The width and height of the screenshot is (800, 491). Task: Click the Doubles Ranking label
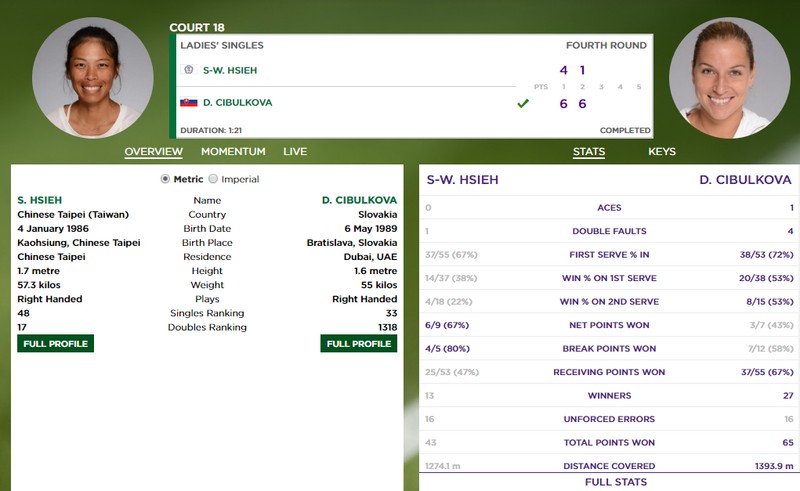tap(207, 327)
